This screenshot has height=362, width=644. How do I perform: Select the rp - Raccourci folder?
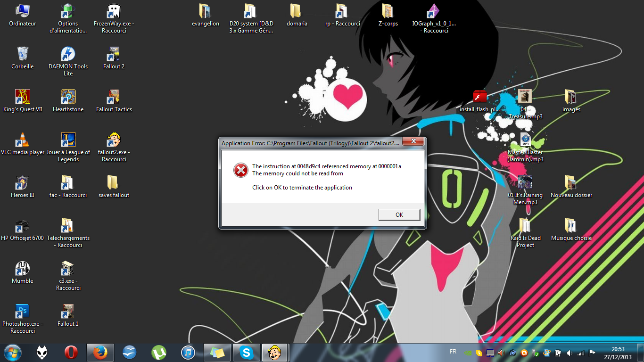tap(343, 16)
